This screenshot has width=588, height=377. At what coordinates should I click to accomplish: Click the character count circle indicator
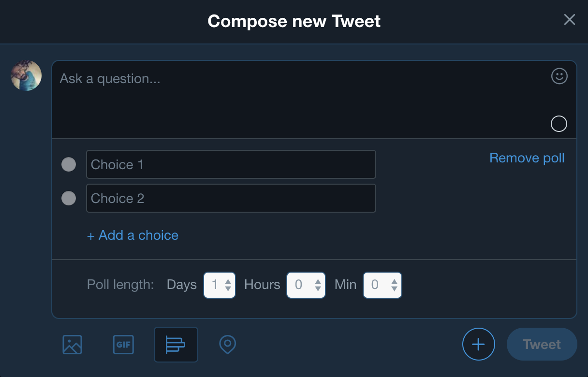[x=559, y=124]
